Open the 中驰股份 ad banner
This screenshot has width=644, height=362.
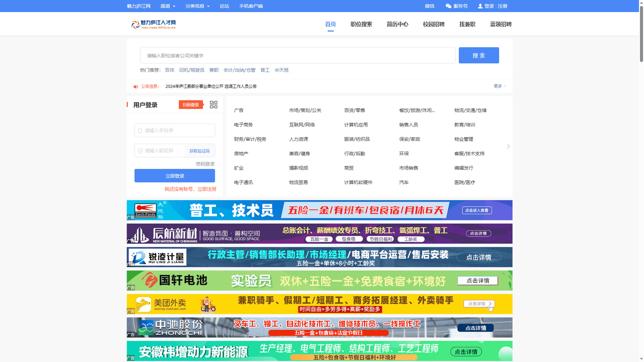(x=319, y=328)
